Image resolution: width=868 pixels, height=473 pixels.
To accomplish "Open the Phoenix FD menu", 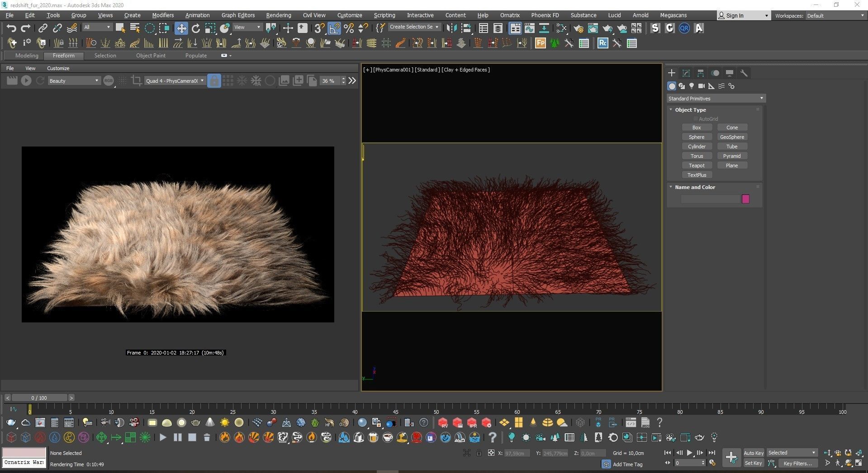I will 545,15.
